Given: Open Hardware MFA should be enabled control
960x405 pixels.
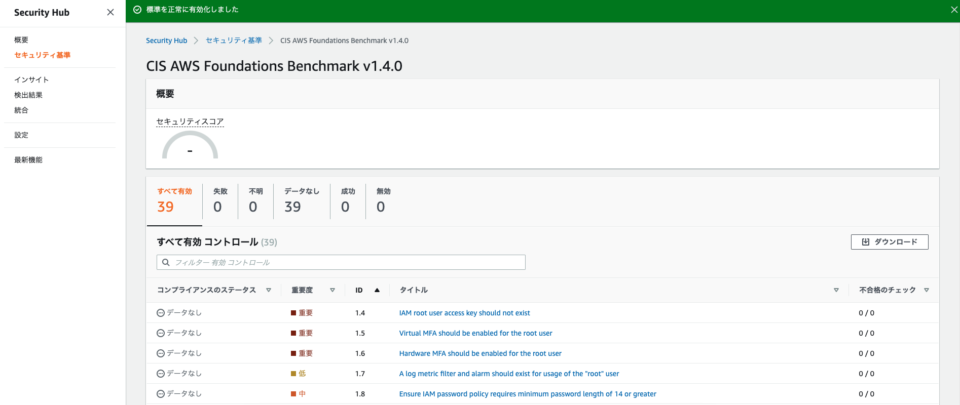Looking at the screenshot, I should 481,354.
